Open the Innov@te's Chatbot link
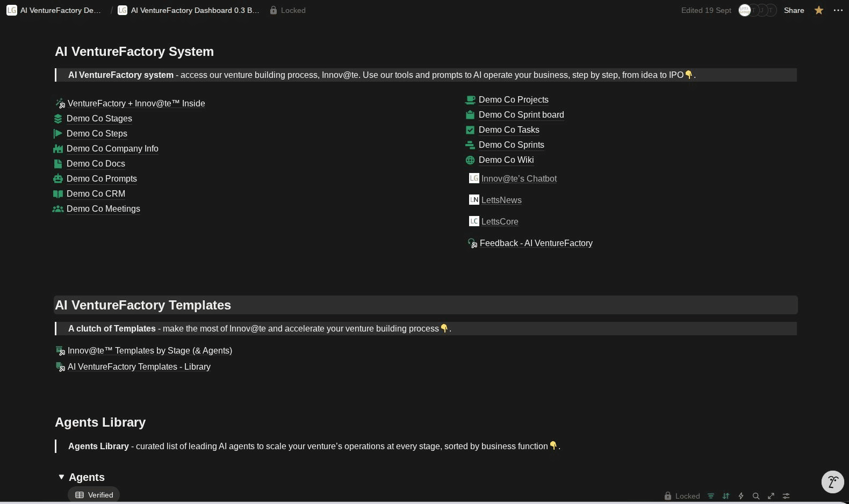 click(519, 178)
